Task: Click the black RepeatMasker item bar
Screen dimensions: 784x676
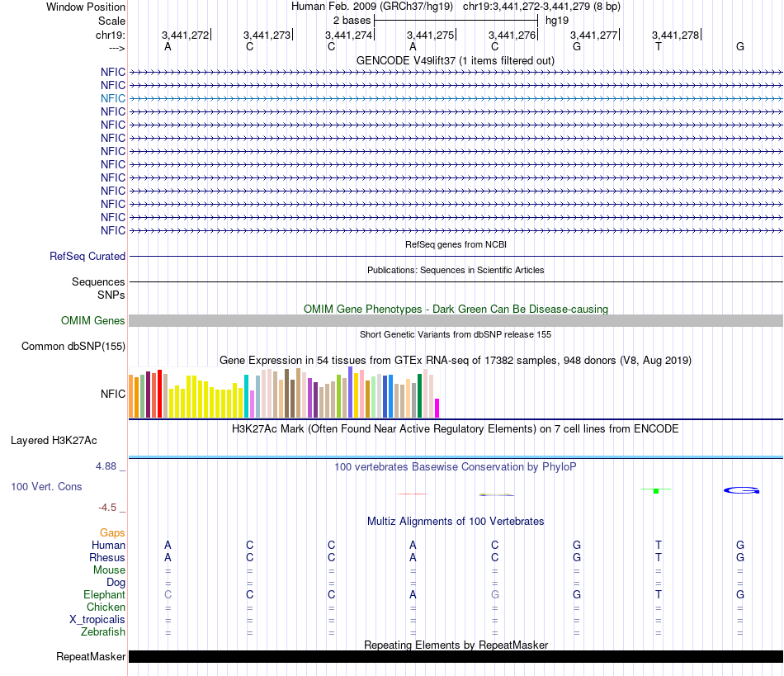Action: pos(456,656)
